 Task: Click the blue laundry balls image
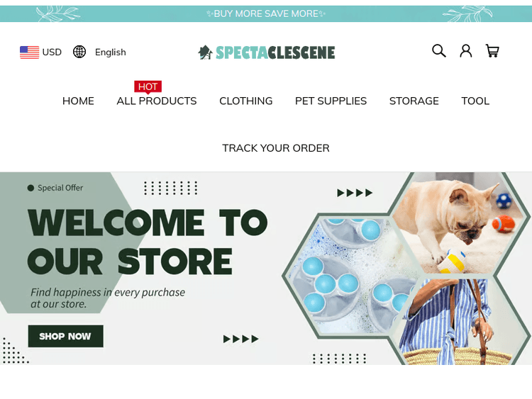(x=351, y=275)
